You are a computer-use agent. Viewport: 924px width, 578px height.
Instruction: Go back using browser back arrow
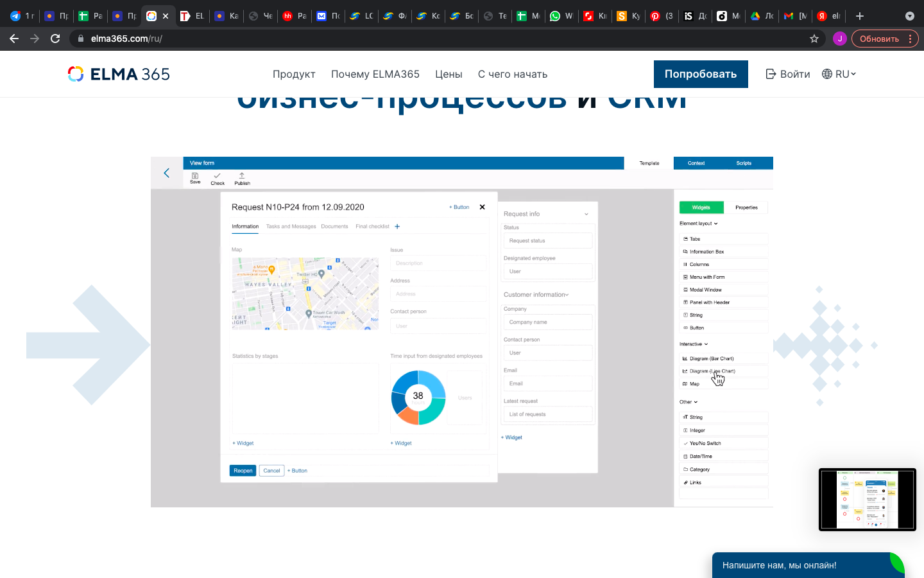coord(14,39)
